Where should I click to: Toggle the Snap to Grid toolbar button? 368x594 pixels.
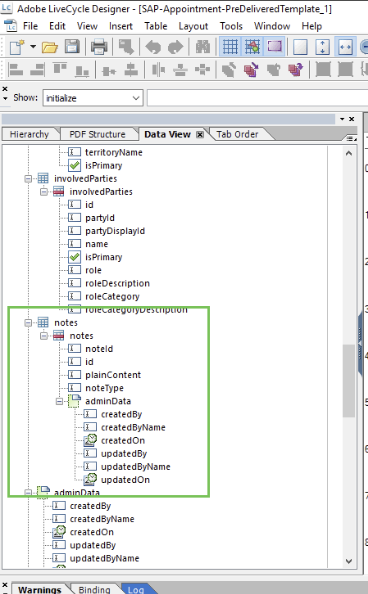click(252, 47)
